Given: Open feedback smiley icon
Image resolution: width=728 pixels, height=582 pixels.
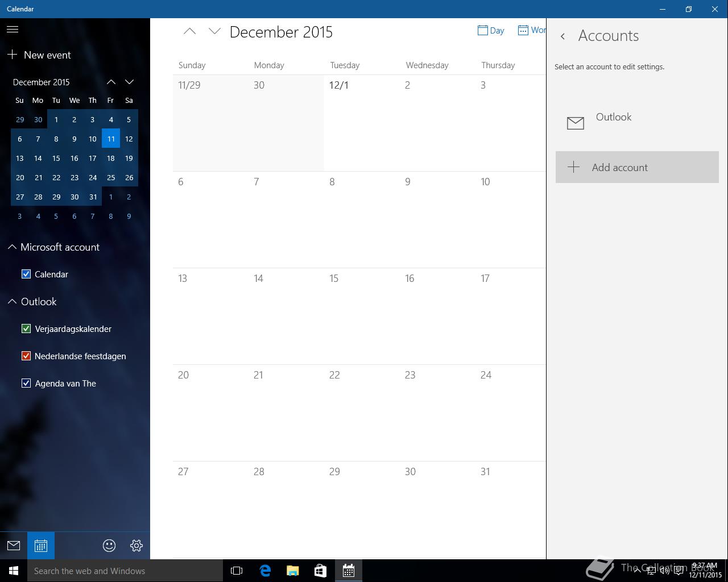Looking at the screenshot, I should pos(109,546).
